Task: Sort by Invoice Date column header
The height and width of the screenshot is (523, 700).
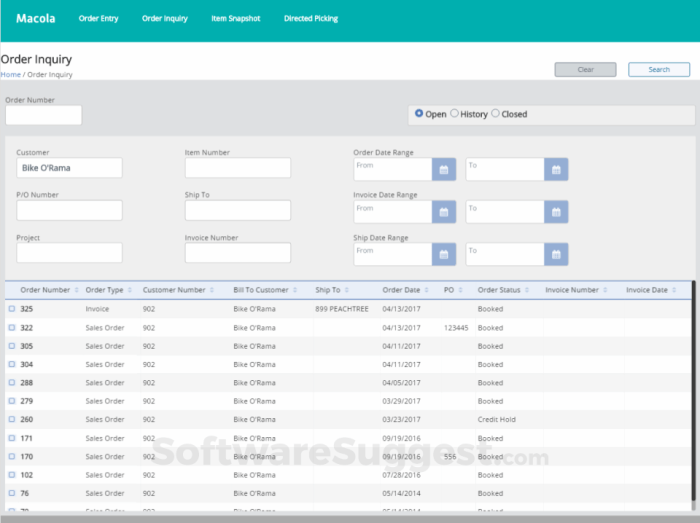Action: pos(651,290)
